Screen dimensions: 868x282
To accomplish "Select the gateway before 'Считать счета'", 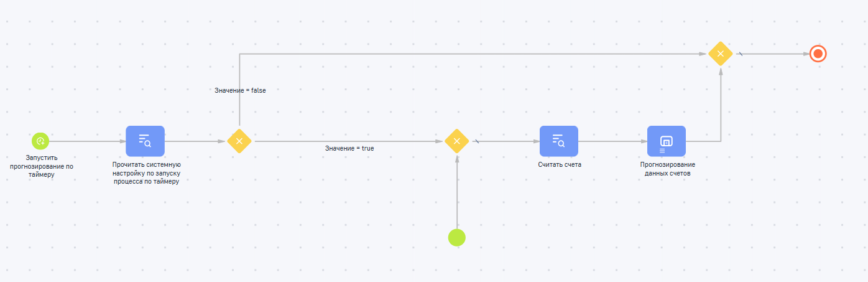I will [x=457, y=141].
